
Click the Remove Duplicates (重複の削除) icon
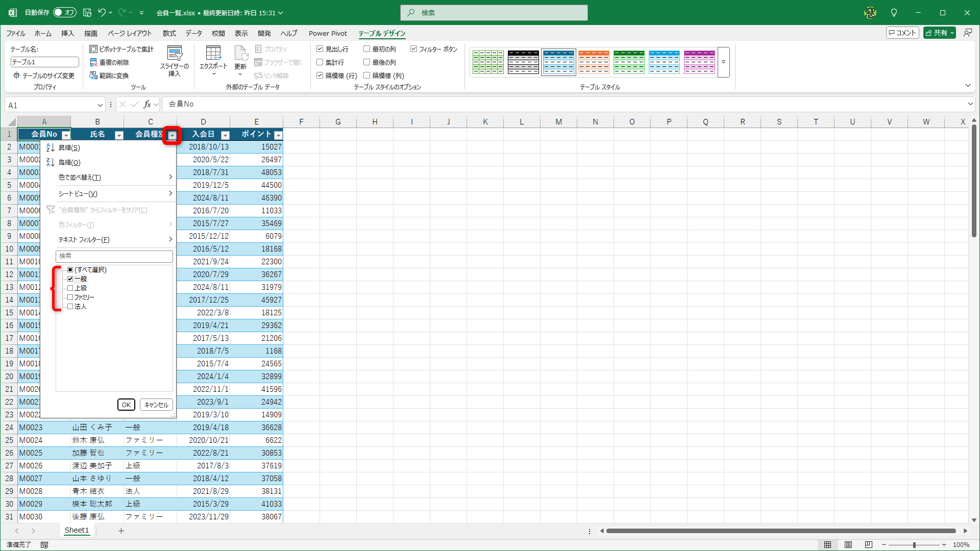point(93,62)
